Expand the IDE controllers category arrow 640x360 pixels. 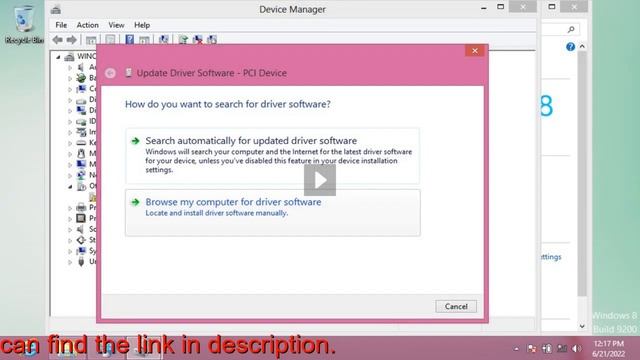click(x=70, y=122)
